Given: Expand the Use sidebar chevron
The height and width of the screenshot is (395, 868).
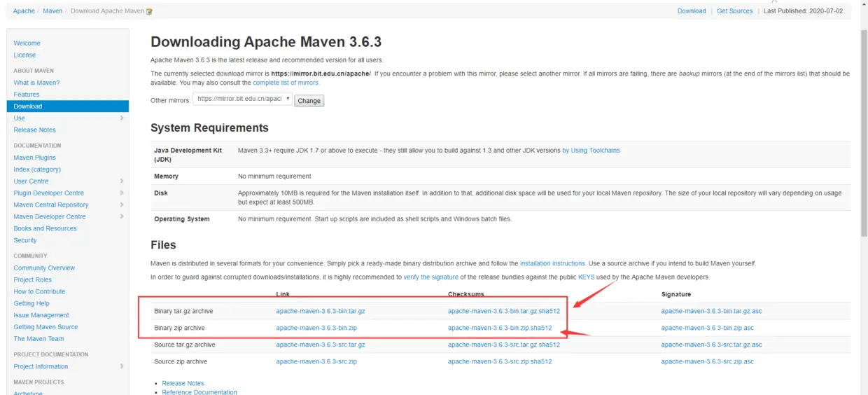Looking at the screenshot, I should (122, 118).
